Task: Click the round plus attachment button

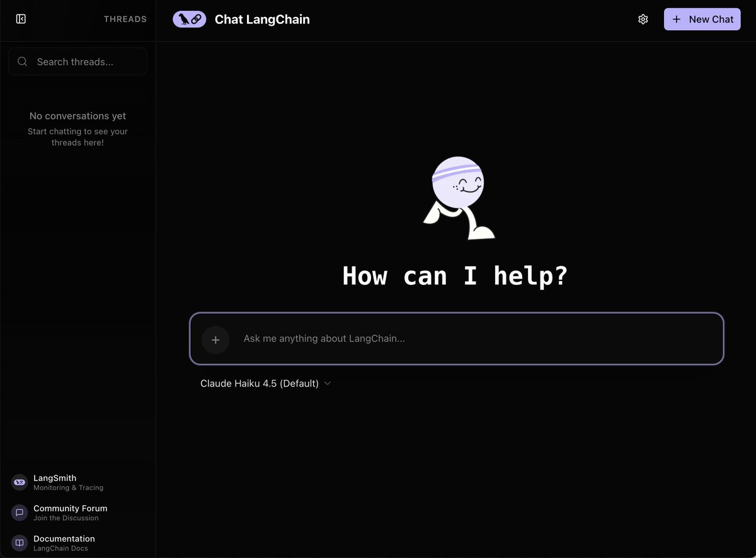Action: [215, 340]
